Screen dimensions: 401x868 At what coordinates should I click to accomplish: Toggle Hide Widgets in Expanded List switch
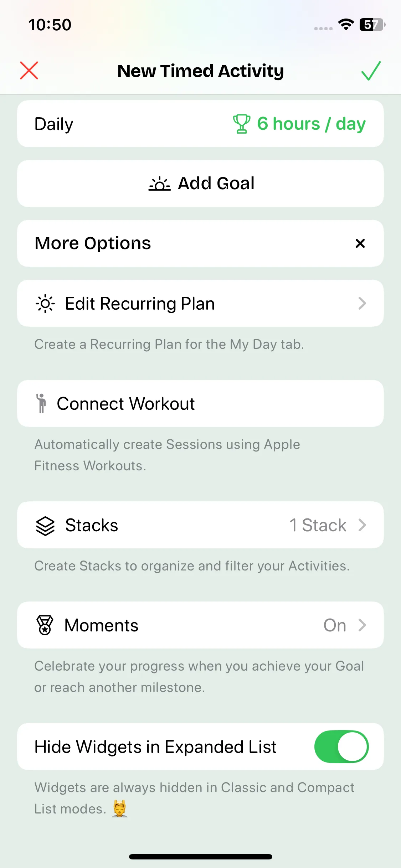[341, 746]
